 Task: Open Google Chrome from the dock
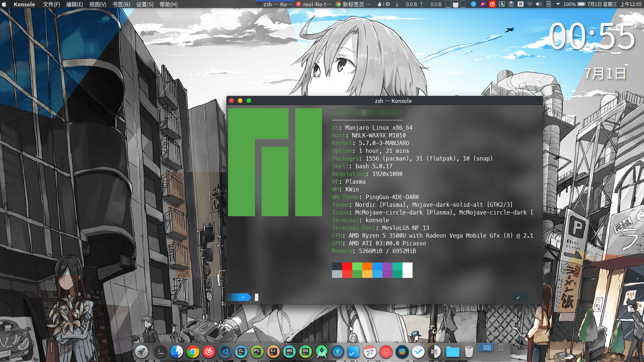pos(193,352)
